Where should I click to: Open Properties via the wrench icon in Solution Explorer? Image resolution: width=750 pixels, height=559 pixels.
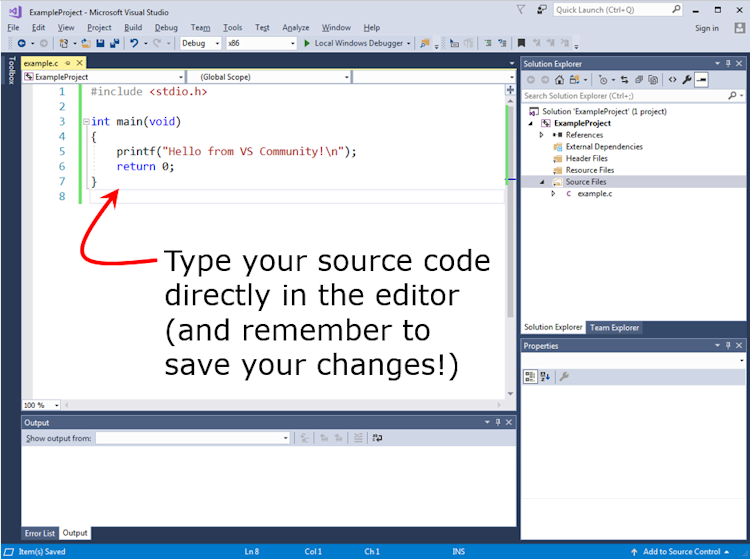coord(687,80)
